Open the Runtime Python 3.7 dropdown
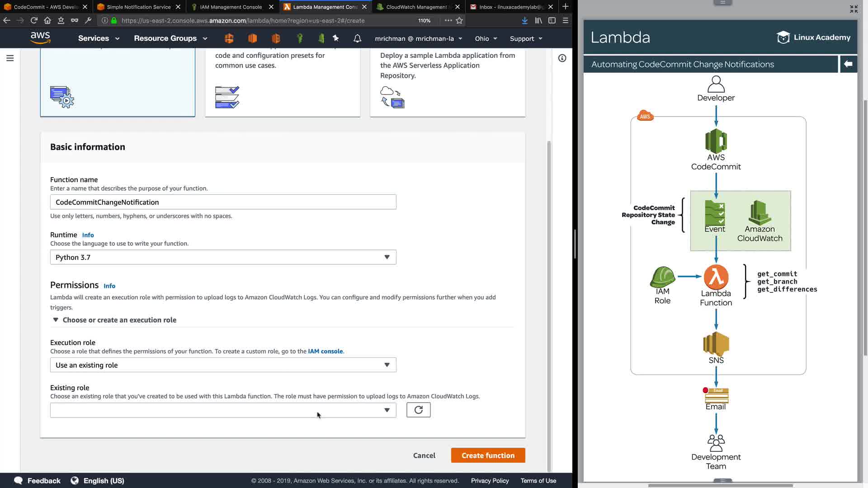This screenshot has height=488, width=868. pos(223,257)
